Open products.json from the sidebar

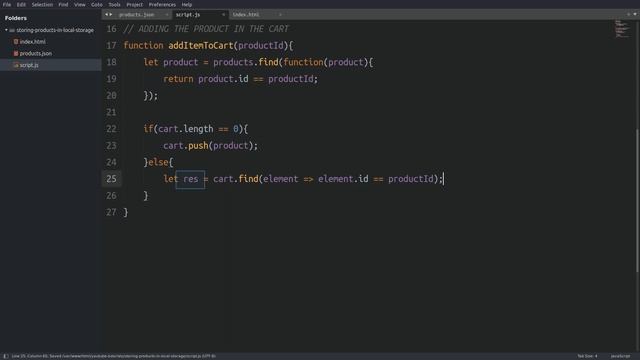[36, 53]
